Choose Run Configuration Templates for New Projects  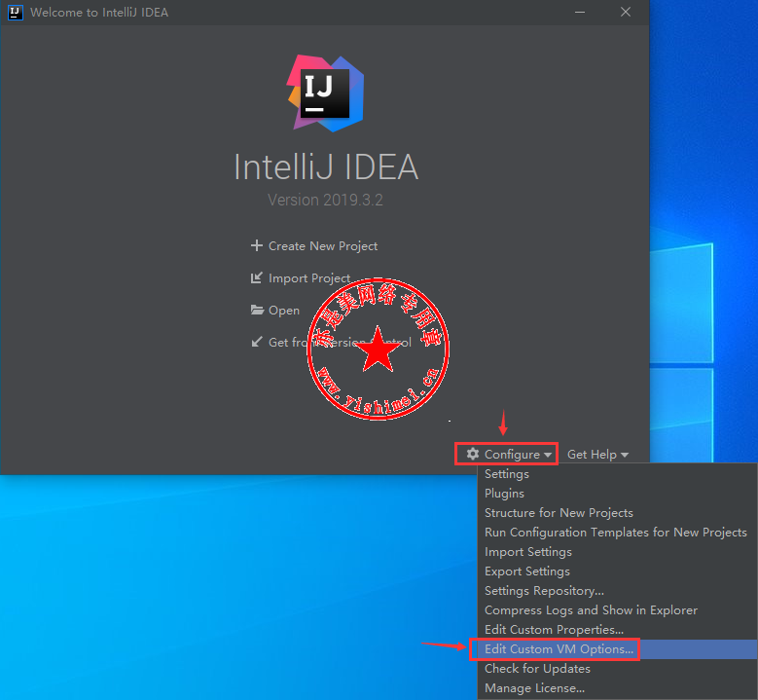pyautogui.click(x=617, y=533)
